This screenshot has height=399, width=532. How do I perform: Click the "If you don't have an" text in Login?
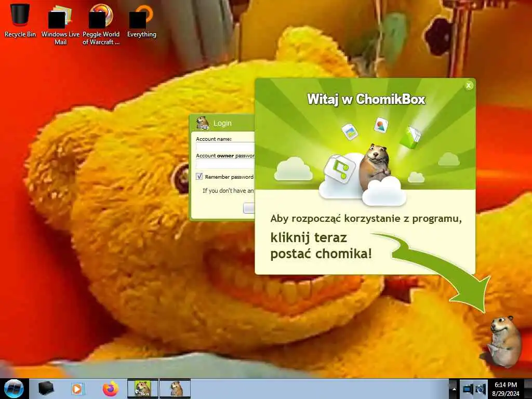[x=229, y=191]
